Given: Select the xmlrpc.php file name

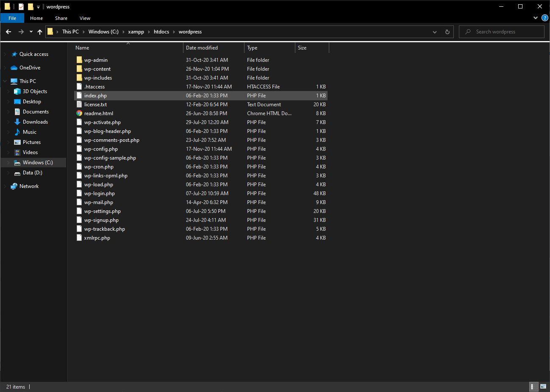Looking at the screenshot, I should 97,238.
